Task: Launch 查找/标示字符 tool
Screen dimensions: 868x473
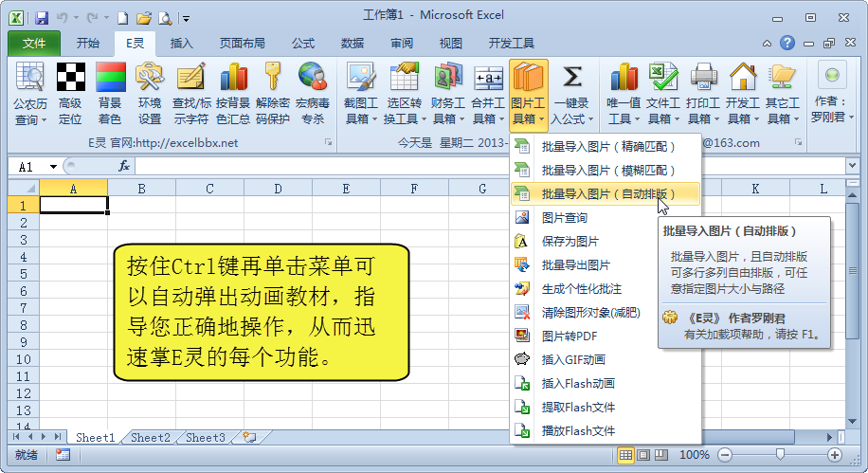Action: click(x=191, y=93)
